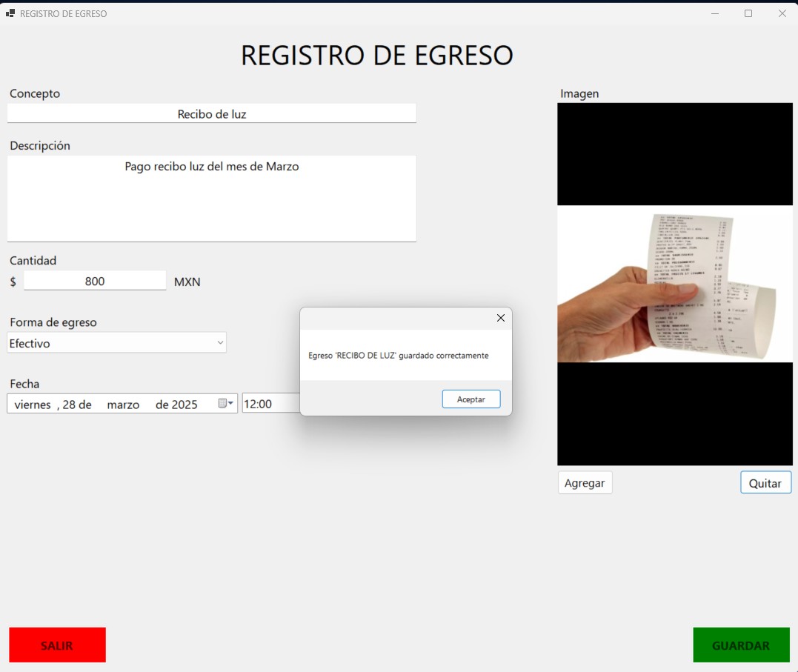This screenshot has height=672, width=798.
Task: Close the saved-correctly message dialog with X
Action: point(500,318)
